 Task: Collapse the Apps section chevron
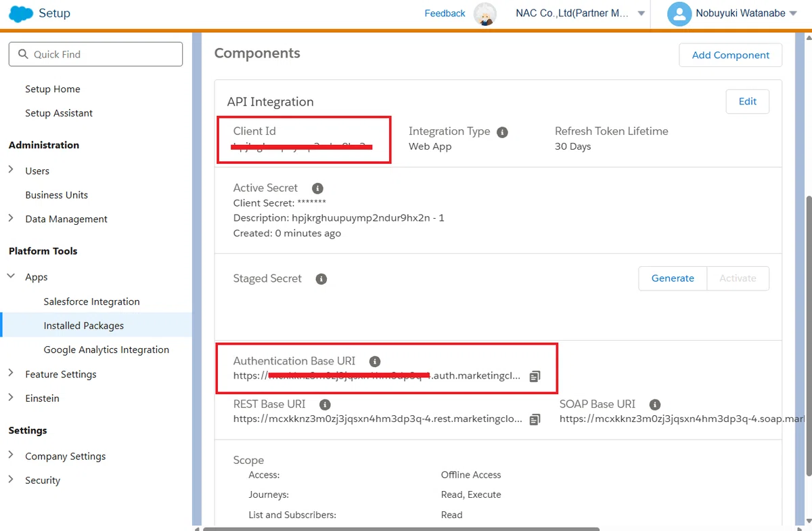point(11,276)
